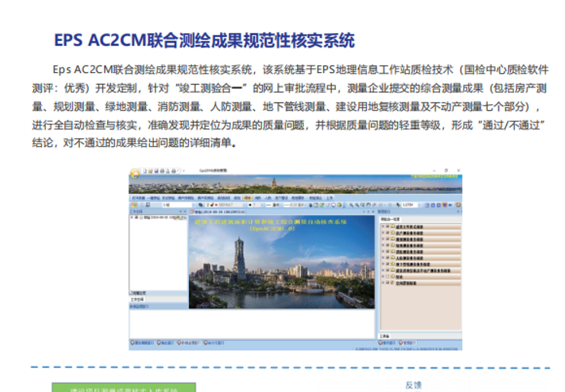The height and width of the screenshot is (392, 565).
Task: Click the 建设用地复核及不动产 row label
Action: (x=423, y=270)
